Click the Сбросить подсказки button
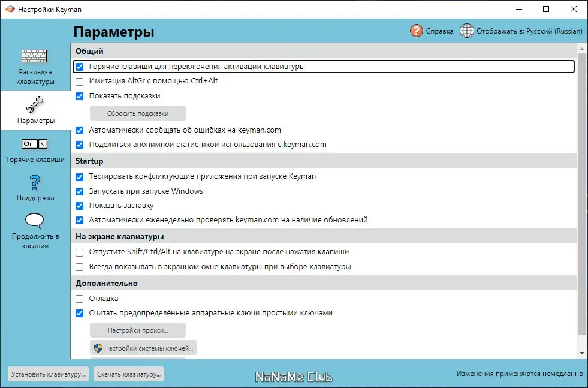This screenshot has height=388, width=588. 137,113
